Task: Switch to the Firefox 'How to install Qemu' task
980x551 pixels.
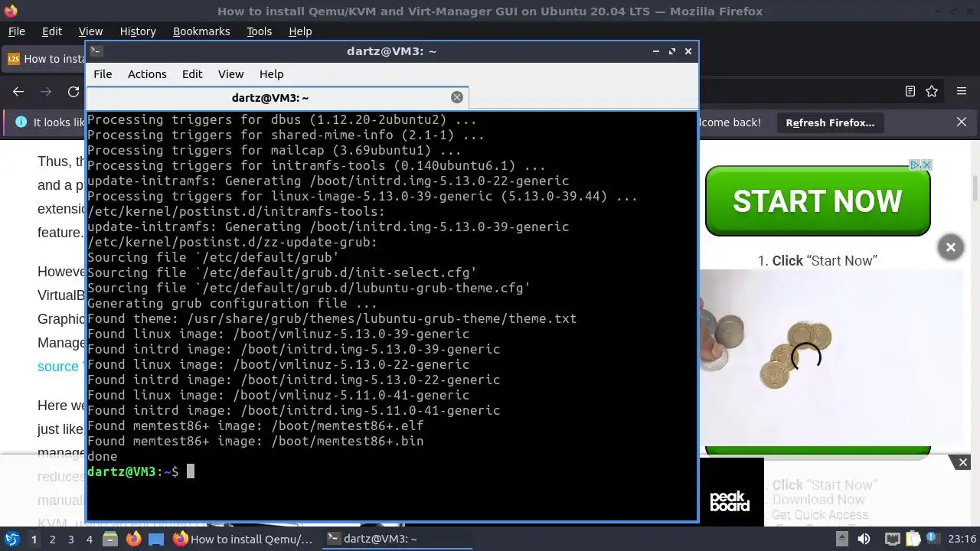Action: pyautogui.click(x=243, y=539)
